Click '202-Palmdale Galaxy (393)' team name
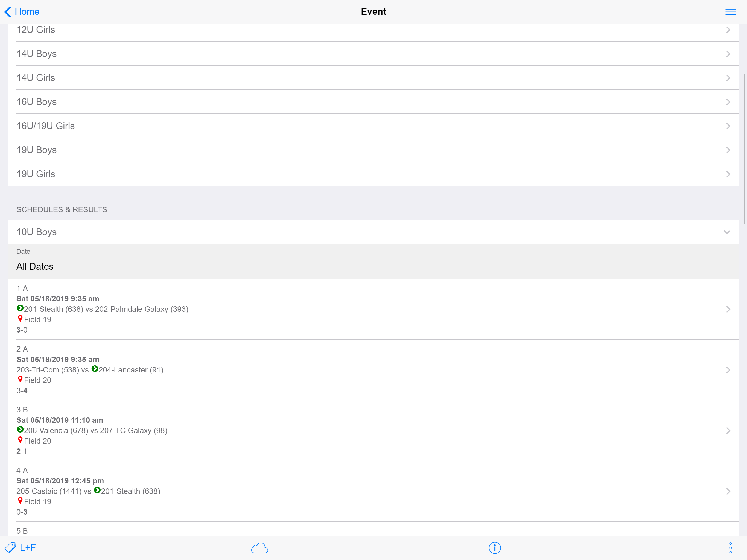747x560 pixels. click(x=142, y=309)
